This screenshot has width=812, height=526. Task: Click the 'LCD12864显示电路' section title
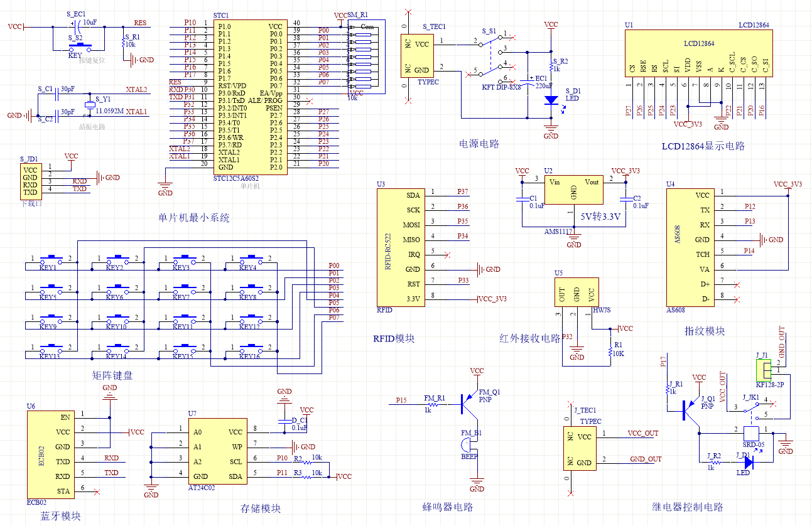[x=703, y=147]
